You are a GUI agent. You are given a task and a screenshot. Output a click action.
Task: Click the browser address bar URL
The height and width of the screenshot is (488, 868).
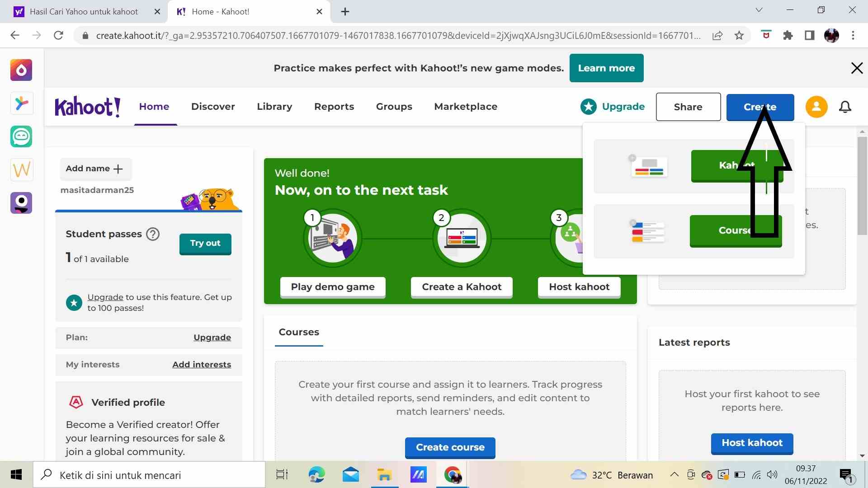pos(398,36)
